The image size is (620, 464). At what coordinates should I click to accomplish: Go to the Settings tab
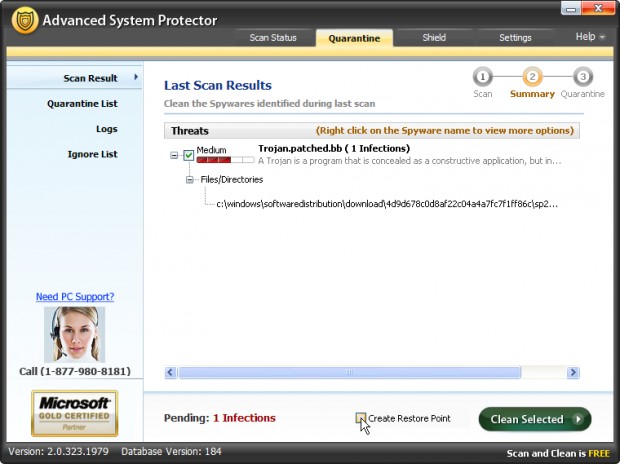click(515, 38)
